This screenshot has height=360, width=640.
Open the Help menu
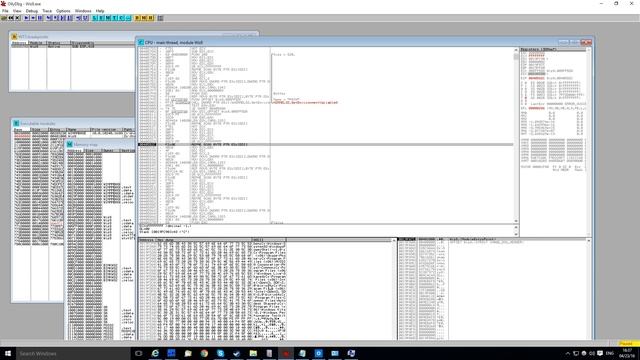point(100,11)
